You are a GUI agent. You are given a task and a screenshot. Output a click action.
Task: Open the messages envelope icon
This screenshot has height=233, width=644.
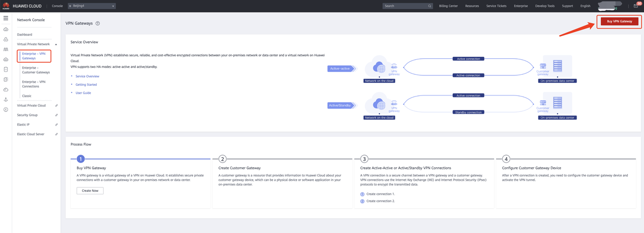[x=635, y=6]
